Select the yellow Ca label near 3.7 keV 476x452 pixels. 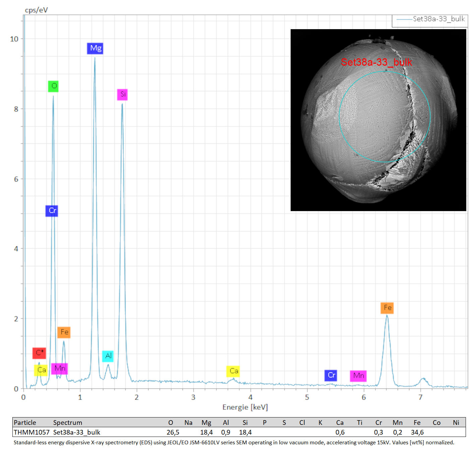(x=233, y=371)
